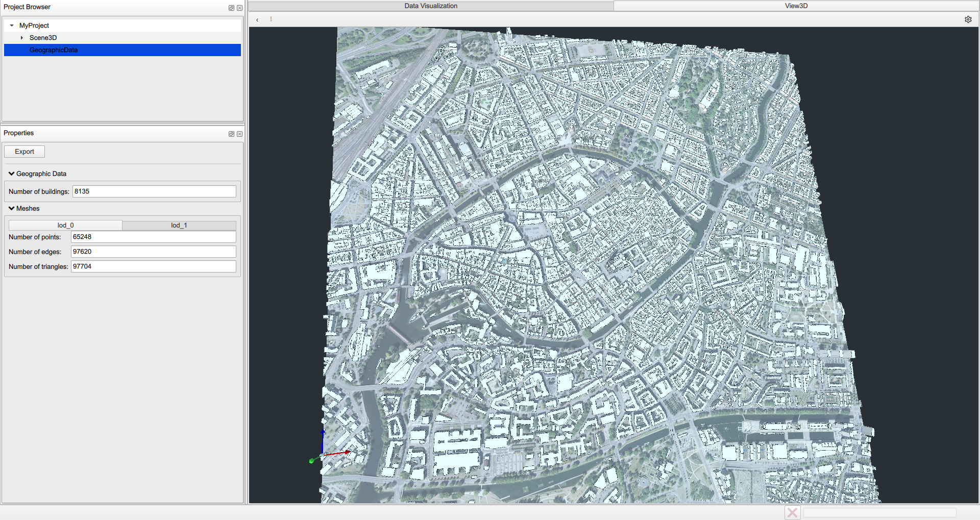Screen dimensions: 980x520
Task: Close the Project Browser panel
Action: coord(239,8)
